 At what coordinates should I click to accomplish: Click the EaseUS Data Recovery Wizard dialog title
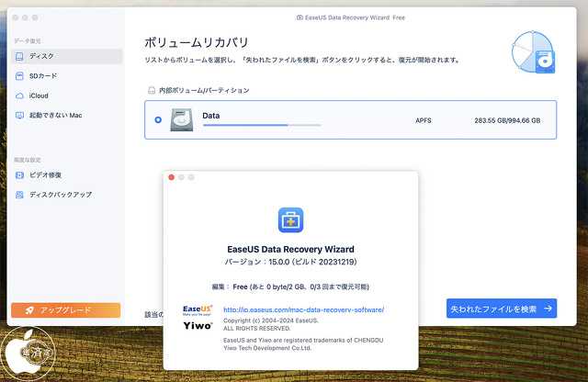(x=290, y=249)
